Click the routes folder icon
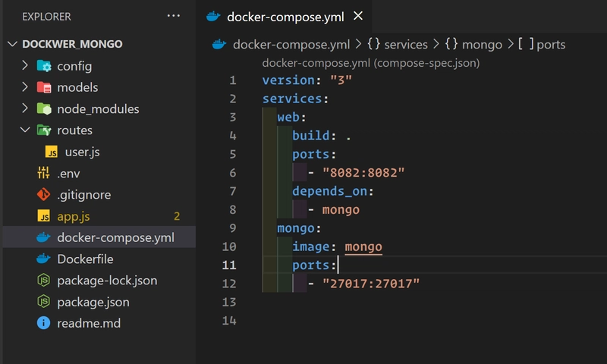The image size is (607, 364). 44,130
